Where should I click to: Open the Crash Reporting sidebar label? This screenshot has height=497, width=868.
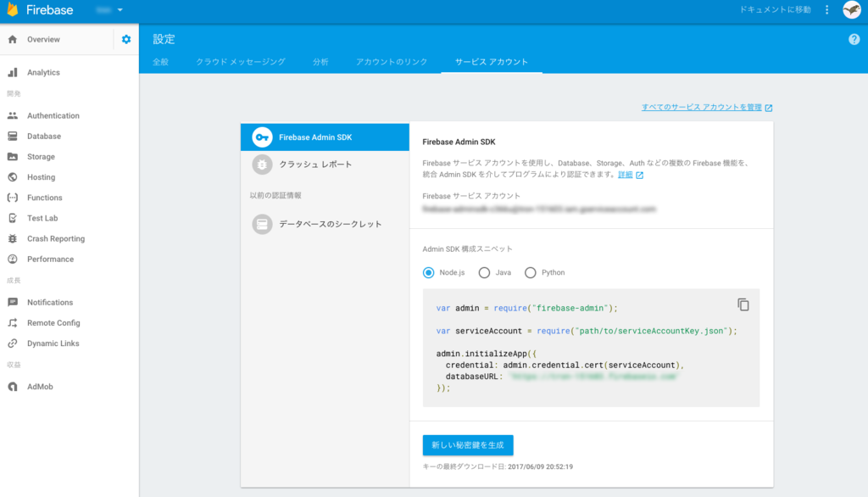56,239
